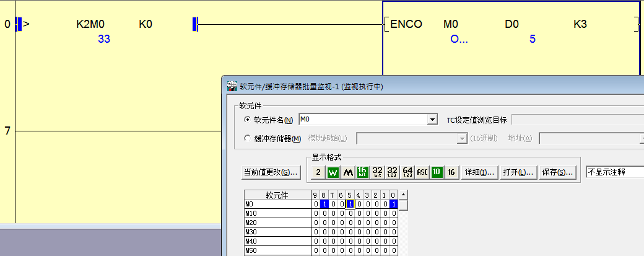Switch to decimal '10' value display

click(x=437, y=172)
